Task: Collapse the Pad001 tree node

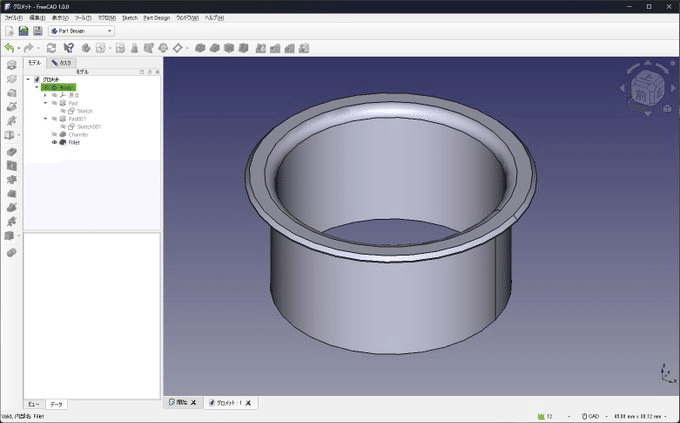Action: 46,118
